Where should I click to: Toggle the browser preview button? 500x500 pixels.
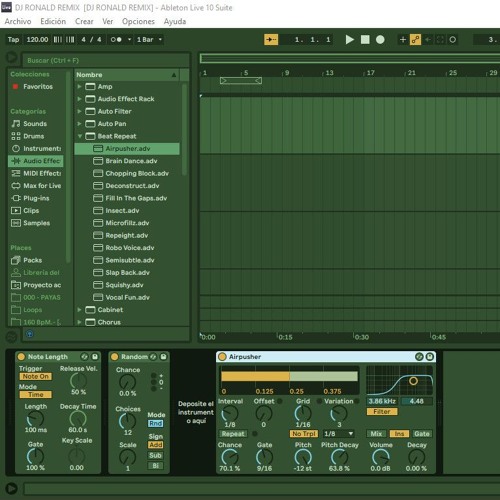[30, 334]
